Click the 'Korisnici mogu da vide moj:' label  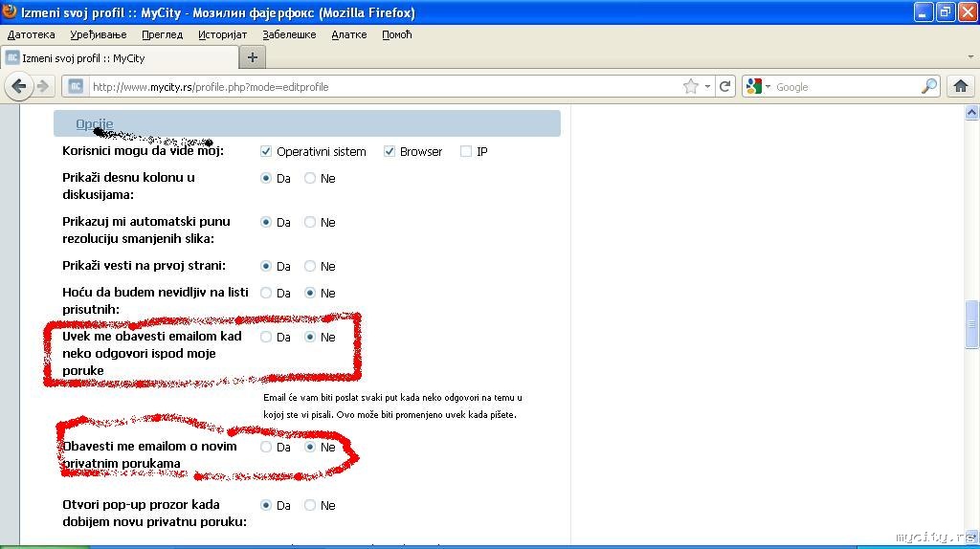point(143,151)
